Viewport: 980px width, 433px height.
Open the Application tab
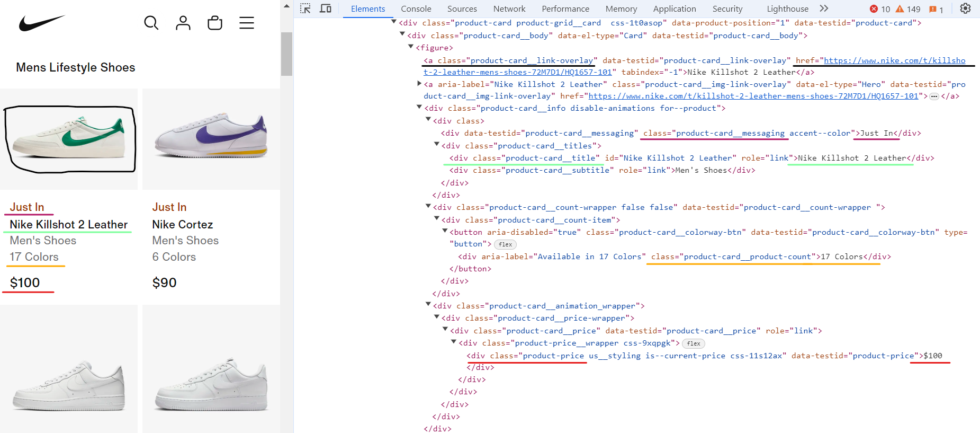(x=675, y=9)
